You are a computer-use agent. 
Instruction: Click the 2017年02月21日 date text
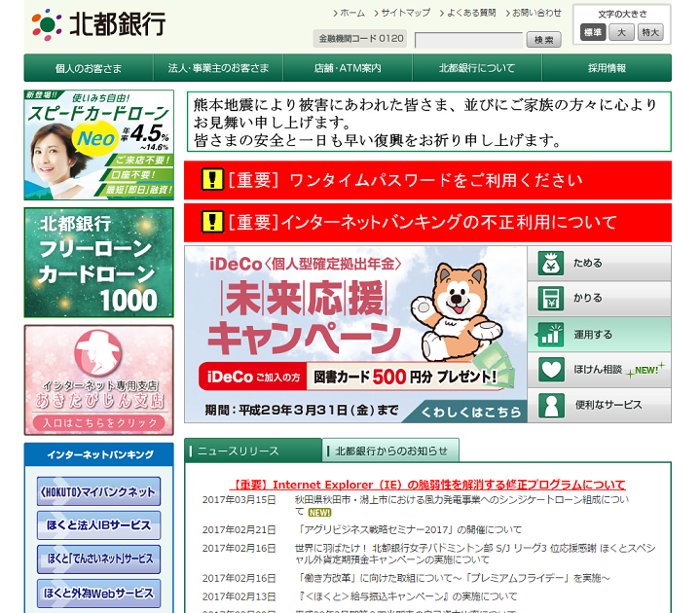[x=239, y=530]
